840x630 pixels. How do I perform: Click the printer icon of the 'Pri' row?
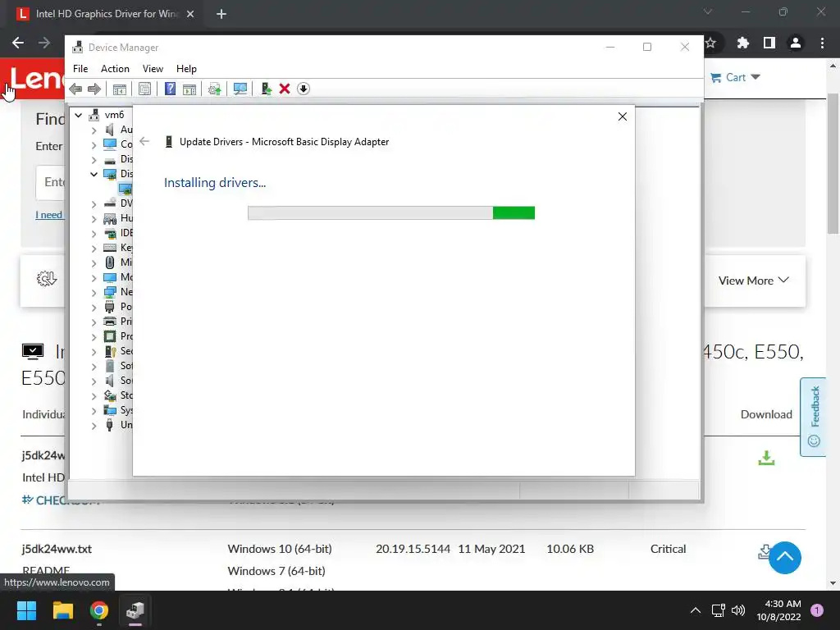[x=110, y=322]
